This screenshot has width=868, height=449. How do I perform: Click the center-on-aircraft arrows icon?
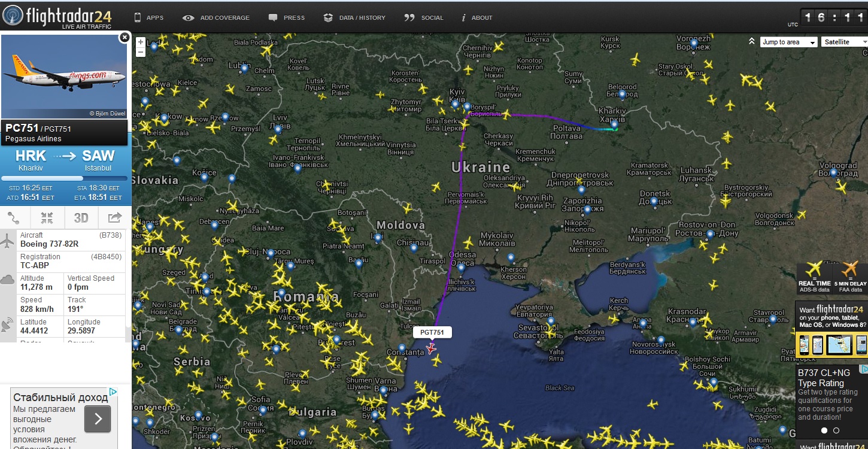(x=47, y=217)
